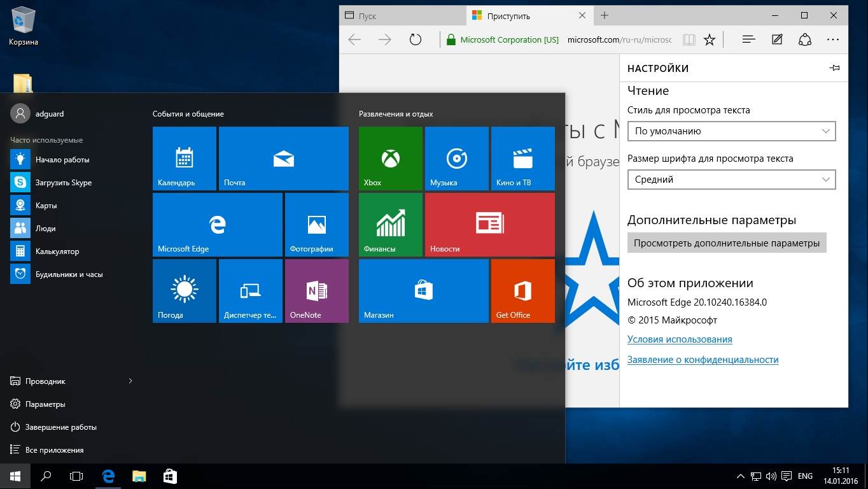Select 'Загрузить Skype' in Start menu
The width and height of the screenshot is (868, 489).
point(71,183)
